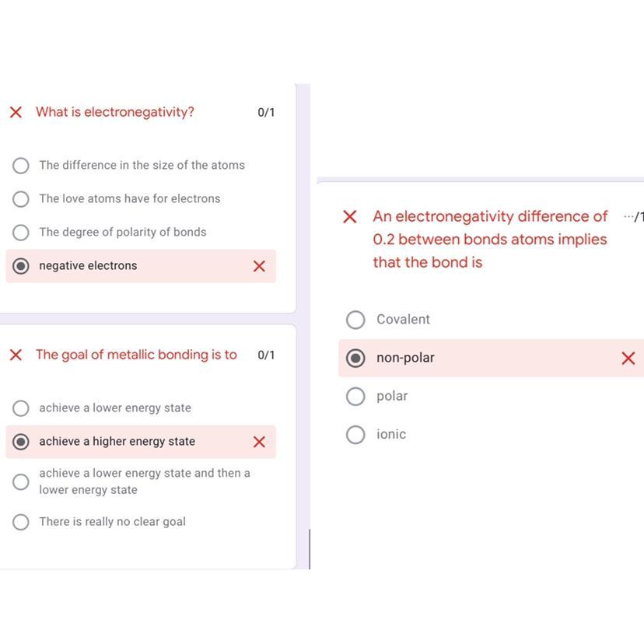Pick 'There is really no clear goal'
The height and width of the screenshot is (644, 644).
click(x=21, y=522)
